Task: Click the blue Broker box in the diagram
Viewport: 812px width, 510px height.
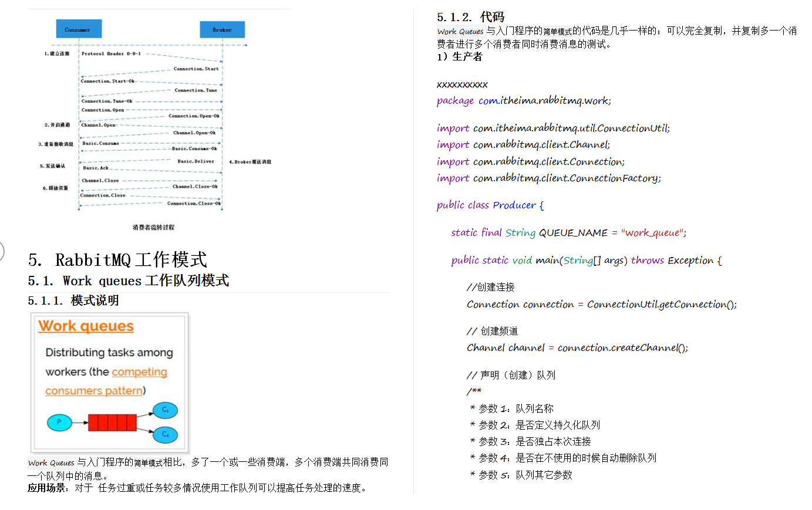Action: (222, 30)
